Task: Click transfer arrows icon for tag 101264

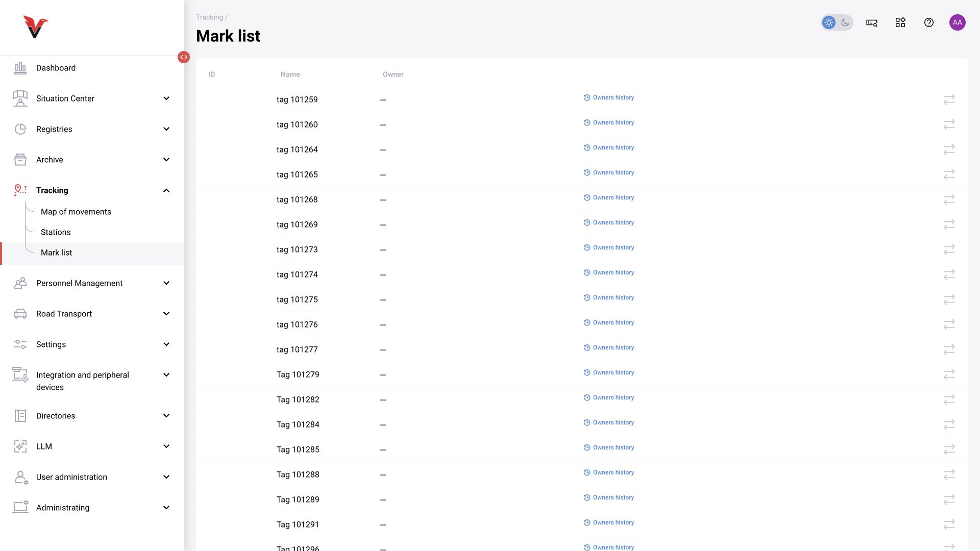Action: click(x=949, y=149)
